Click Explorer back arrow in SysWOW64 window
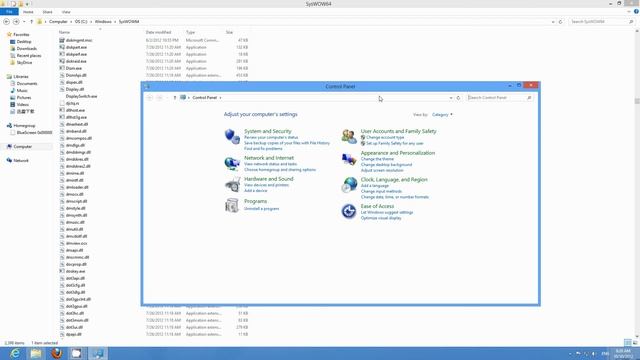The height and width of the screenshot is (360, 640). [x=7, y=22]
